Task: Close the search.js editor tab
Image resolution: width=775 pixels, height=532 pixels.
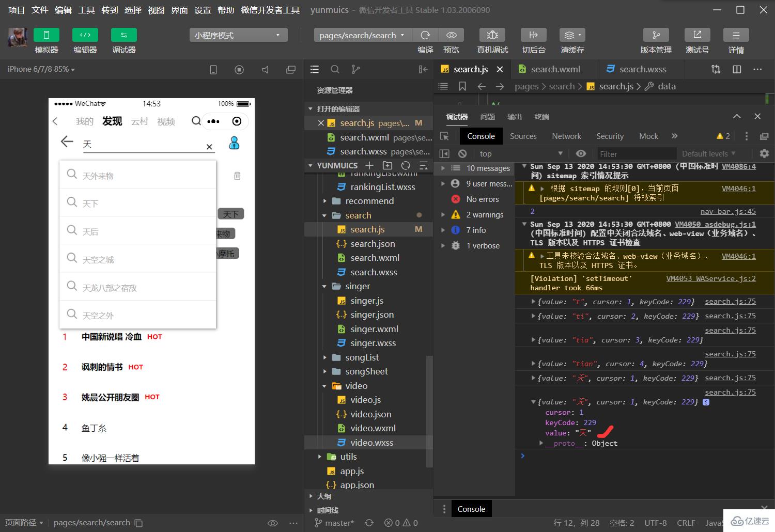Action: coord(500,69)
